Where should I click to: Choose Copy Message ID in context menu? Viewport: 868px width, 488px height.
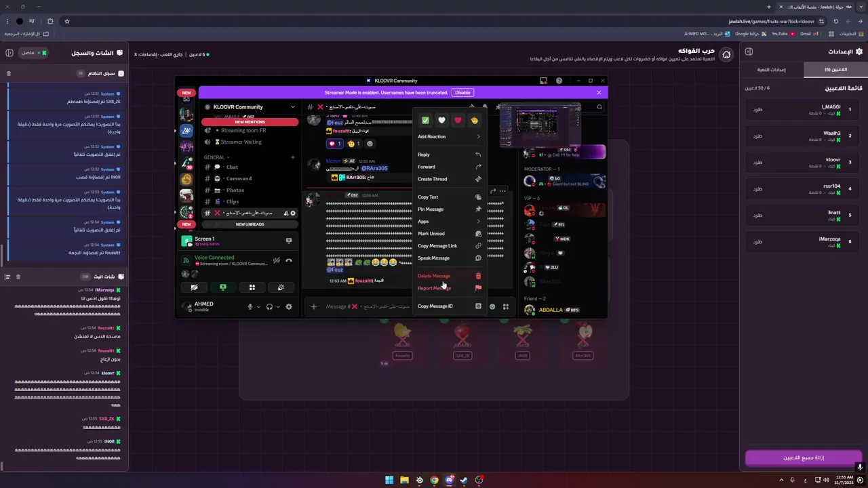coord(449,306)
